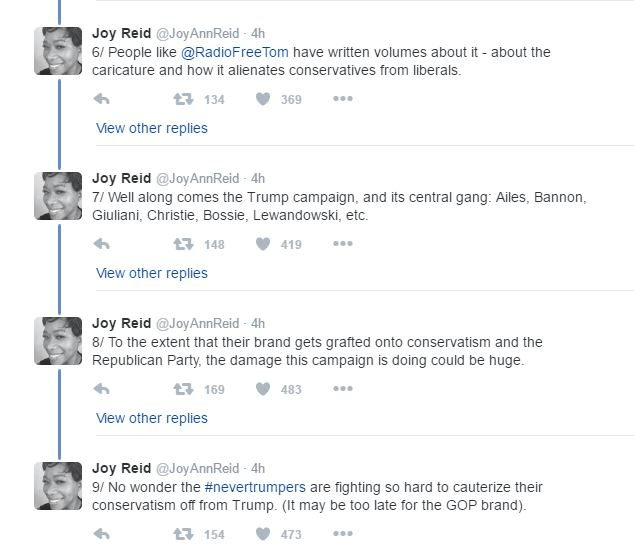Open more options on tweet 7/
The image size is (634, 550).
[x=342, y=244]
